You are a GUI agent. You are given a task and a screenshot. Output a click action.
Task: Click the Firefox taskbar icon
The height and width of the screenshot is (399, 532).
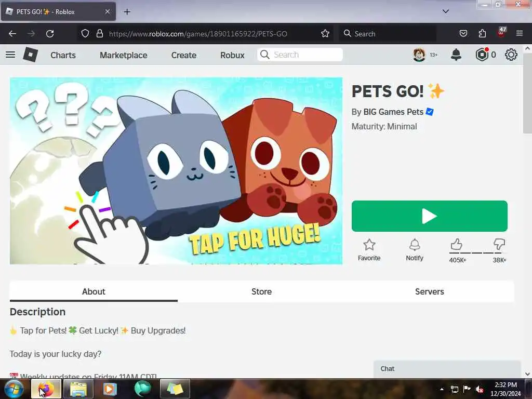[x=46, y=389]
